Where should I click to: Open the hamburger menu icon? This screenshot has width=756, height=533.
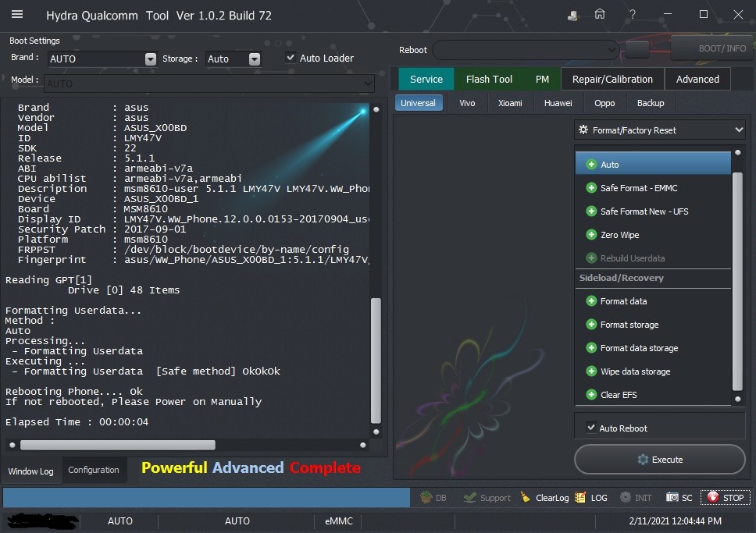pyautogui.click(x=17, y=15)
